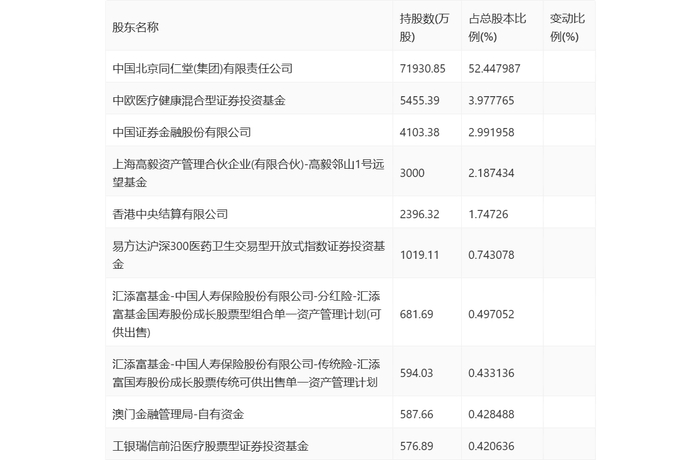The height and width of the screenshot is (460, 700).
Task: Select shareholding value 594.03
Action: pyautogui.click(x=417, y=373)
